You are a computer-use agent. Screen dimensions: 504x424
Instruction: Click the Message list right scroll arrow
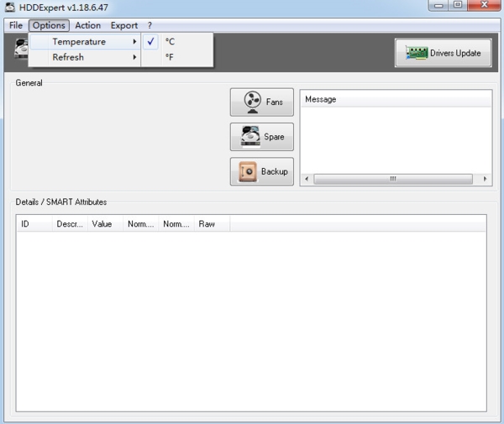[485, 179]
